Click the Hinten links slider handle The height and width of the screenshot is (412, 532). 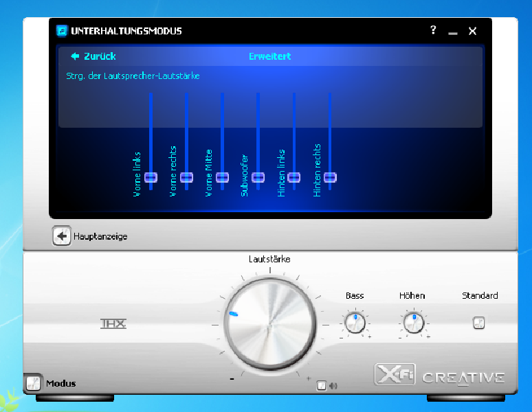293,177
